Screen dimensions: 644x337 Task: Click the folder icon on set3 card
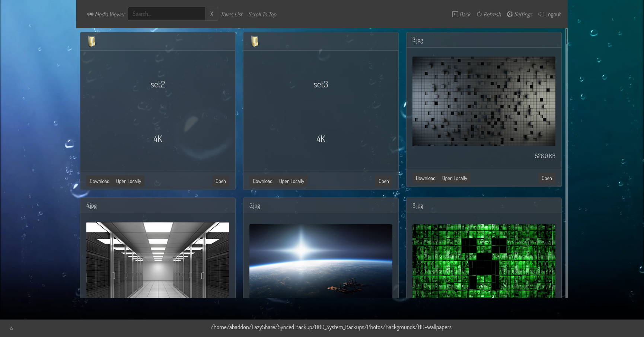pos(255,41)
